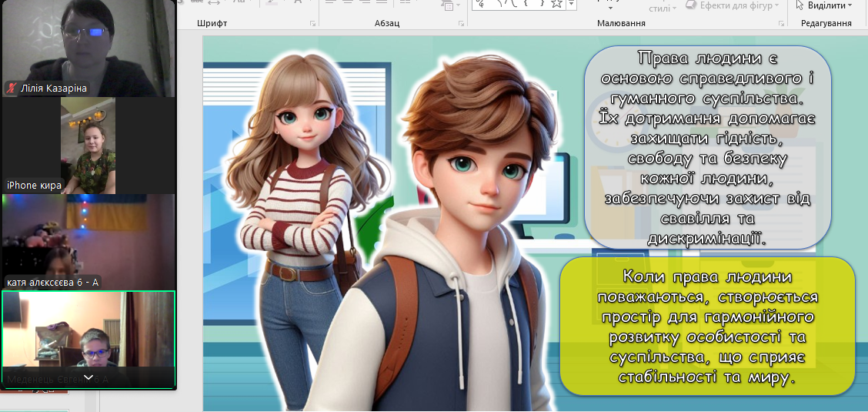Open the Шрифт group dialog launcher
This screenshot has height=412, width=868.
point(312,24)
